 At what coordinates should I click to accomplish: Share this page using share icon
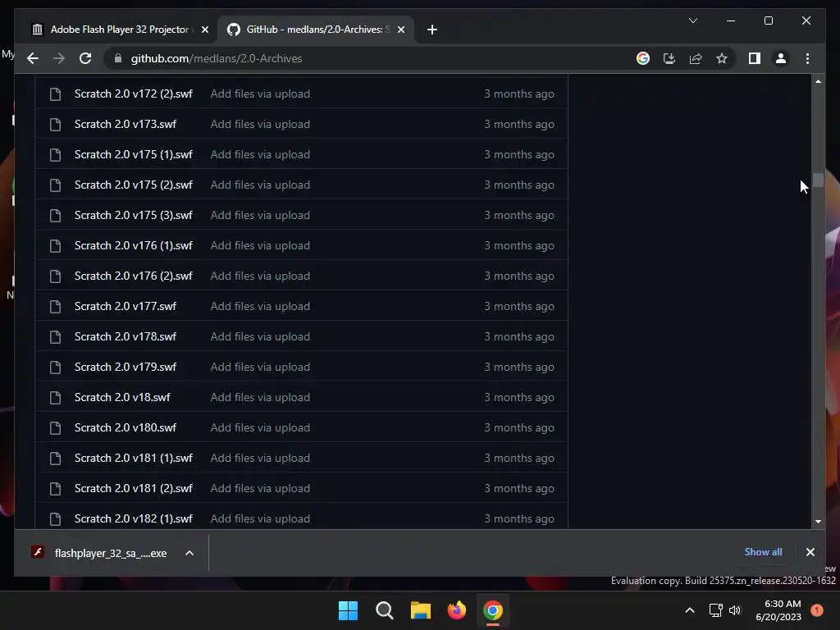pos(696,58)
